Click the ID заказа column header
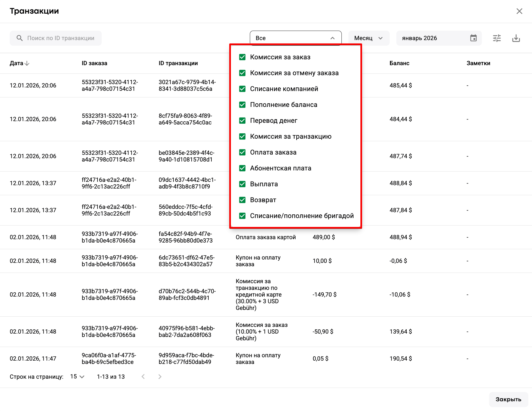 94,63
